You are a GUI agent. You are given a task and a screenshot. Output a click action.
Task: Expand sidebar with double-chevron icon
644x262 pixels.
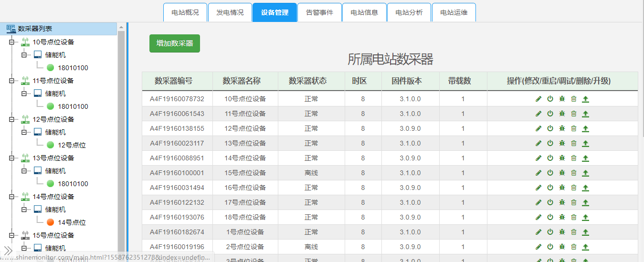click(8, 251)
